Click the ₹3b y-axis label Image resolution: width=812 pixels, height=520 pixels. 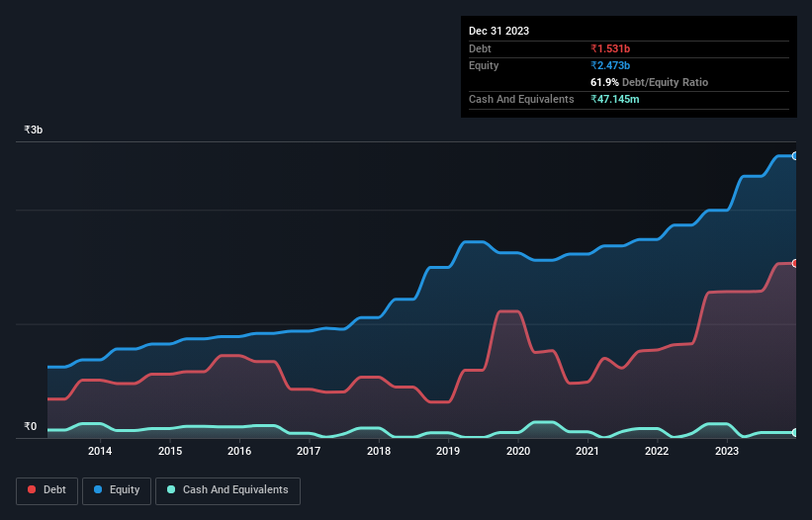tap(34, 130)
